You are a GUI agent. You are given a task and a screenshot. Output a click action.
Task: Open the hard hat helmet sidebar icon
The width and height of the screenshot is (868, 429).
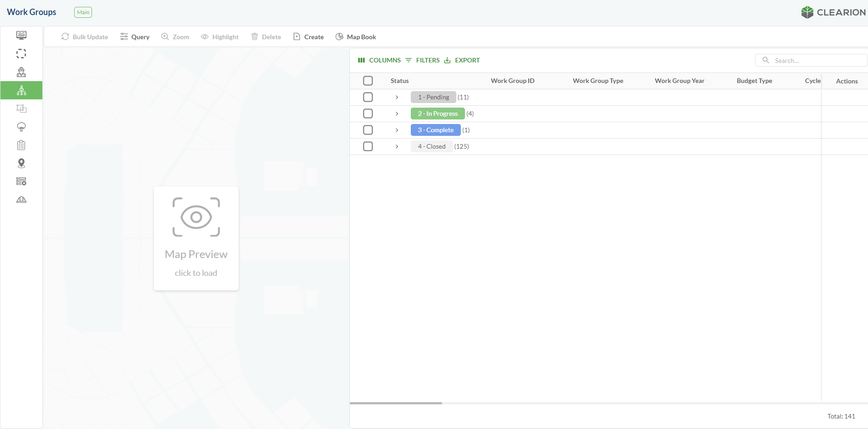point(21,200)
